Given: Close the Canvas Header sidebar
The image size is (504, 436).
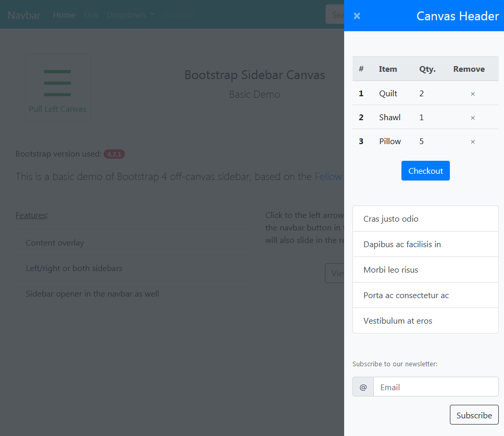Looking at the screenshot, I should [x=357, y=16].
